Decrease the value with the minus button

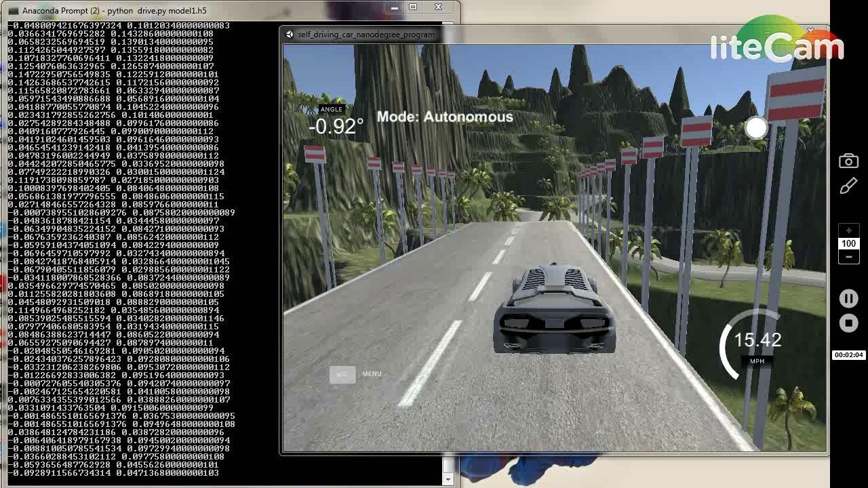pyautogui.click(x=848, y=257)
